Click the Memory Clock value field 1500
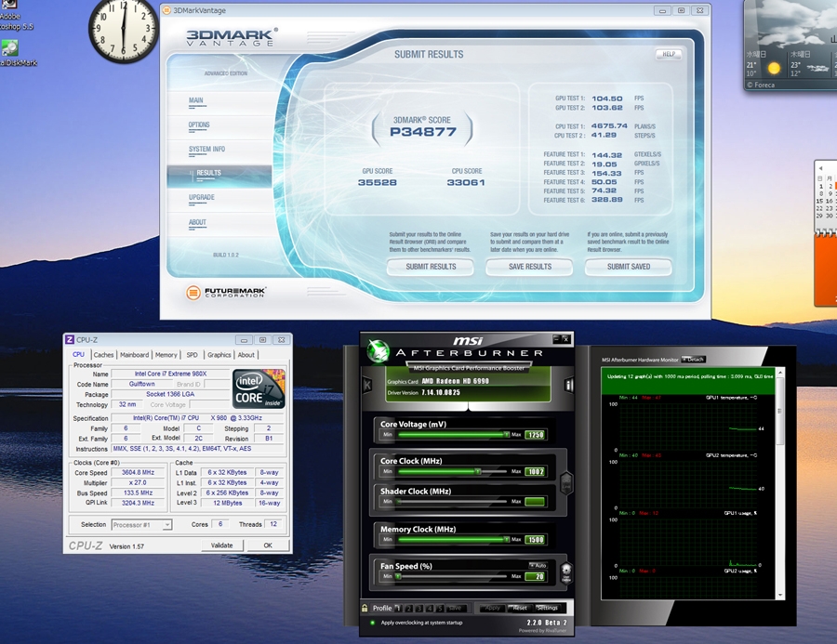 coord(536,540)
